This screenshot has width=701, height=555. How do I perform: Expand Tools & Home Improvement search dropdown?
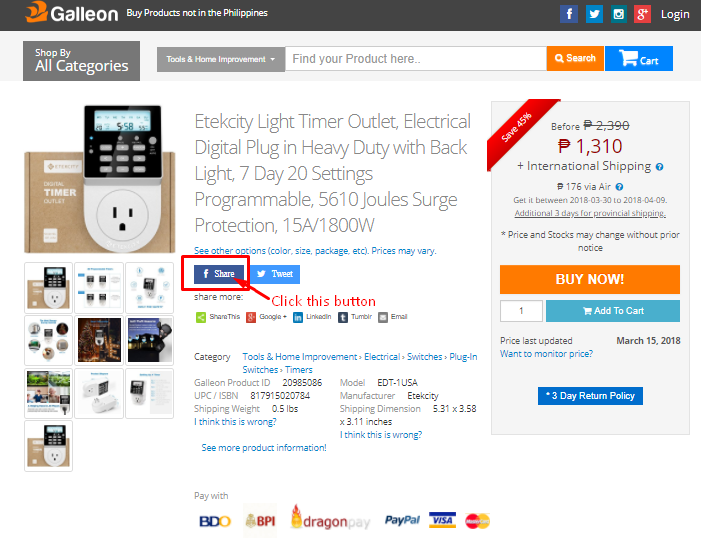click(220, 59)
